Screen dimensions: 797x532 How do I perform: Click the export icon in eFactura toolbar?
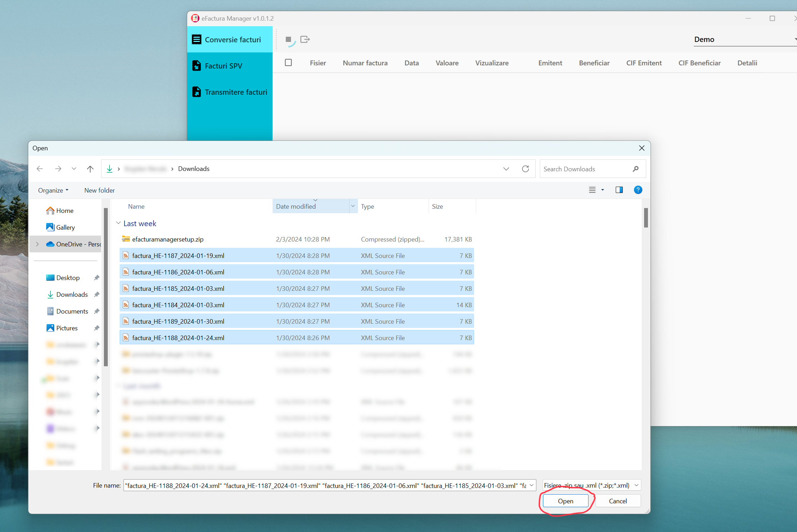pyautogui.click(x=305, y=39)
